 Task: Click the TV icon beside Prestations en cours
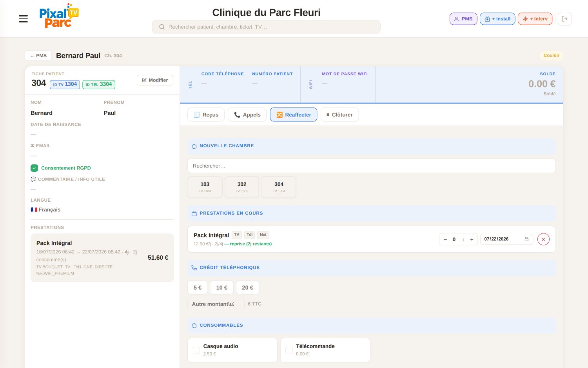[194, 214]
